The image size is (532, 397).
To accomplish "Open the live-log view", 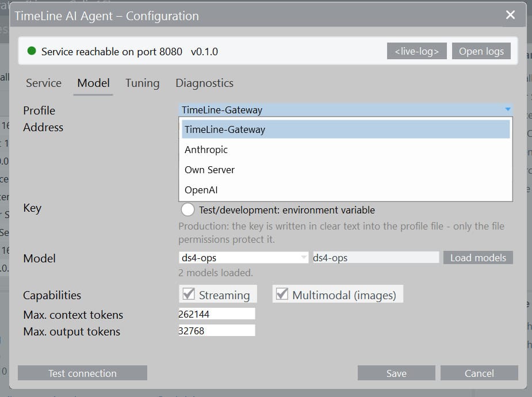I will [x=416, y=51].
